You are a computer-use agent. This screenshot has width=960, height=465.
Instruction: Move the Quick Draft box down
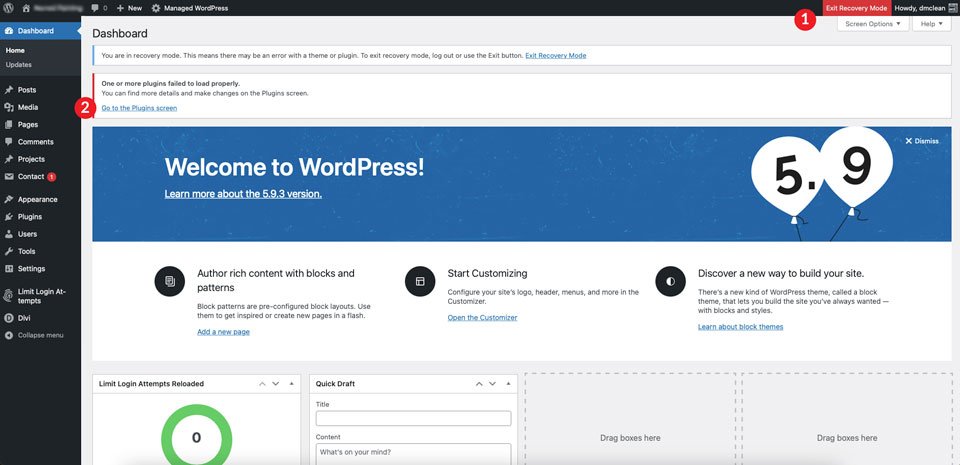pyautogui.click(x=492, y=384)
